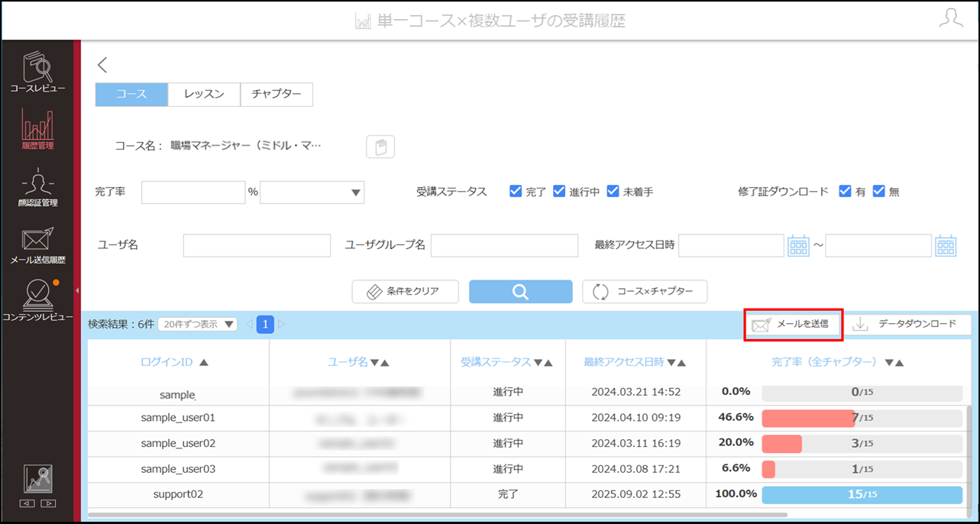Viewport: 980px width, 524px height.
Task: Collapse the sidebar with the small arrow handle
Action: click(x=77, y=290)
